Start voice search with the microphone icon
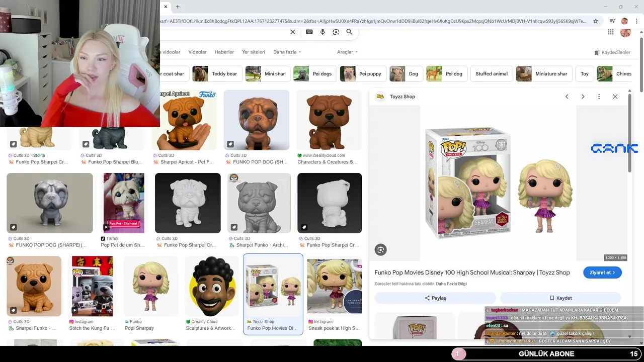The width and height of the screenshot is (644, 362). tap(323, 32)
